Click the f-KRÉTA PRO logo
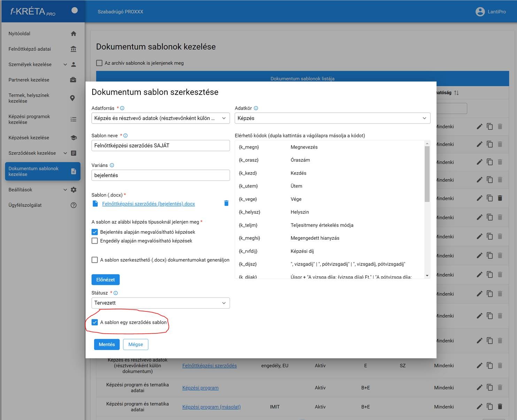 (x=33, y=11)
